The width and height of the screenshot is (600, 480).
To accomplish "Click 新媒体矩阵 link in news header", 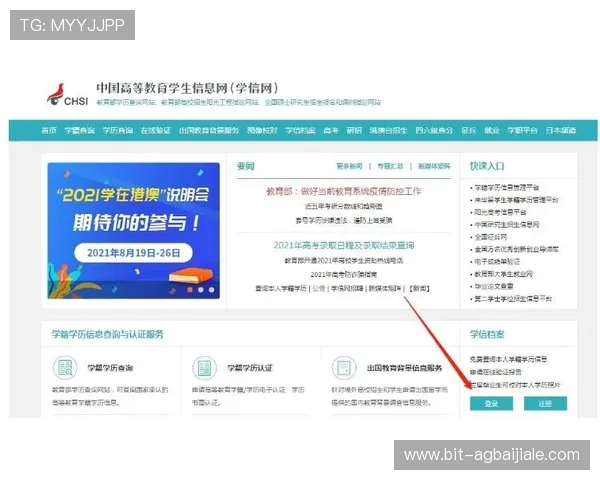I will click(434, 166).
